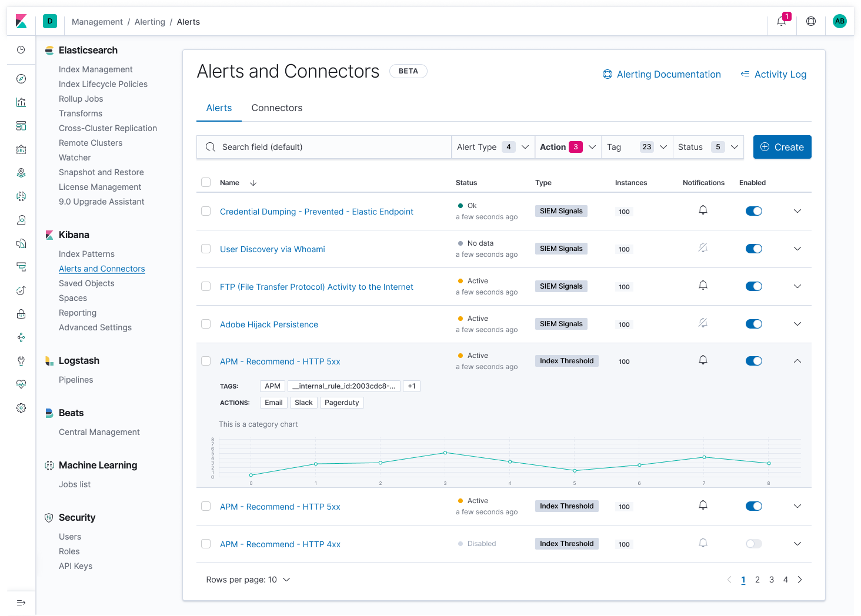
Task: Check the FTP Activity alert checkbox
Action: (206, 286)
